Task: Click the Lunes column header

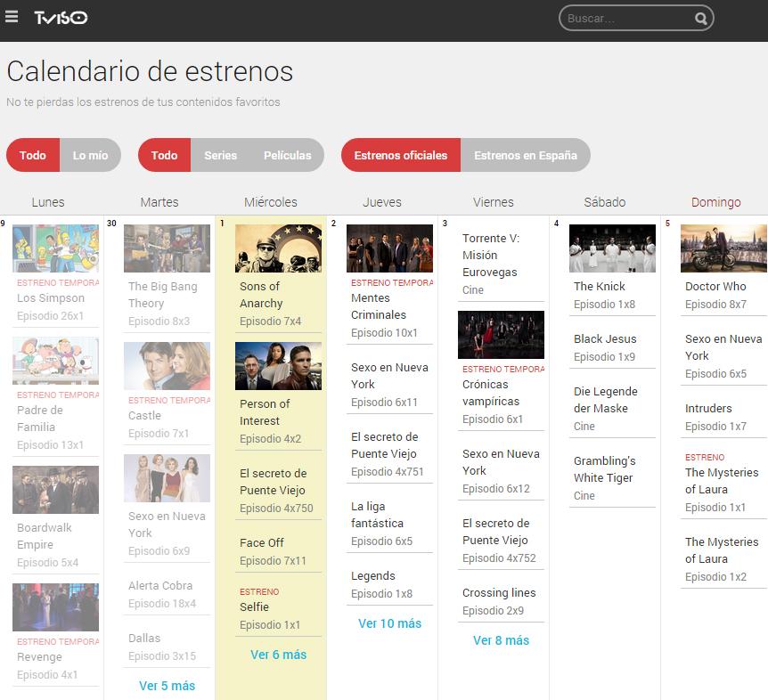Action: (x=48, y=202)
